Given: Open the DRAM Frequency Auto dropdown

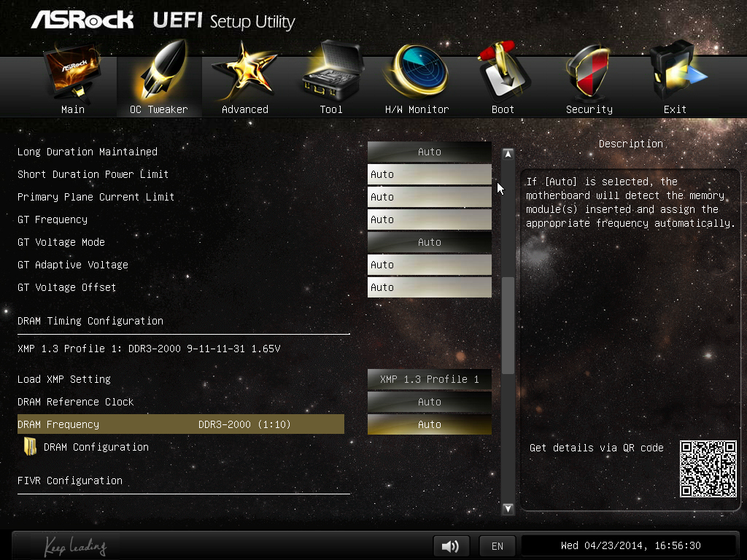Looking at the screenshot, I should tap(429, 424).
